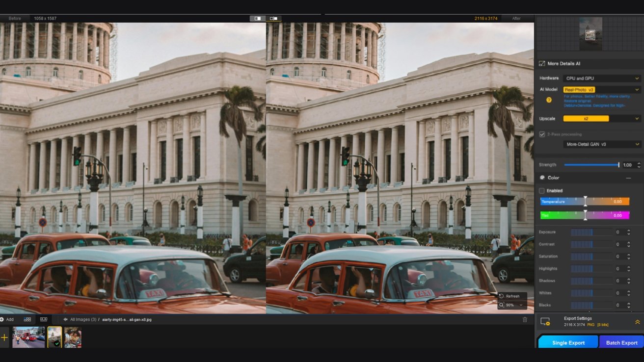Expand the Export Settings panel
644x362 pixels.
click(637, 322)
